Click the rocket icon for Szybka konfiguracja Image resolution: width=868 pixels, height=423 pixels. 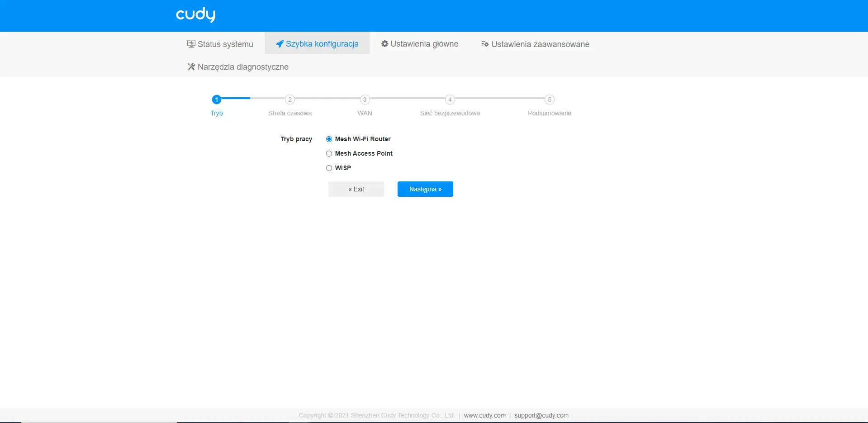(280, 44)
